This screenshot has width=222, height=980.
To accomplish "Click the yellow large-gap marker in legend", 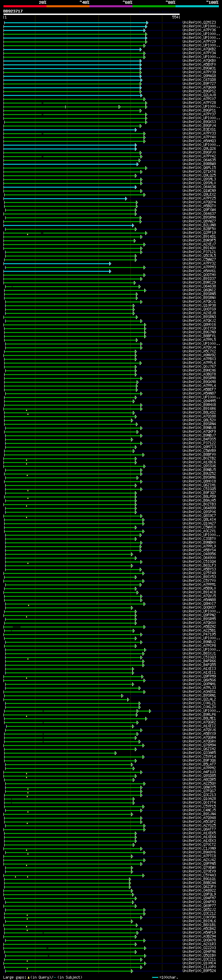I will [29, 977].
